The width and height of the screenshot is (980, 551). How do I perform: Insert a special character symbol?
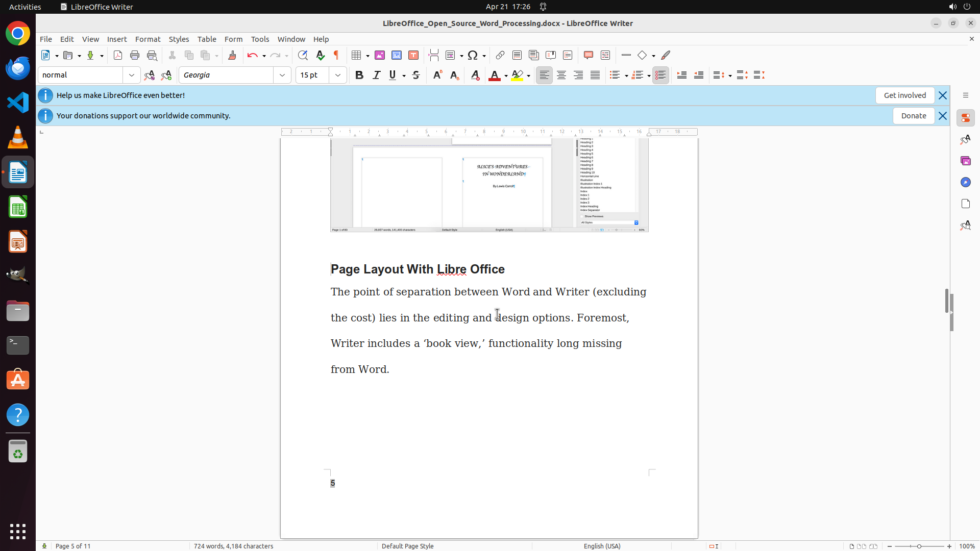(473, 55)
